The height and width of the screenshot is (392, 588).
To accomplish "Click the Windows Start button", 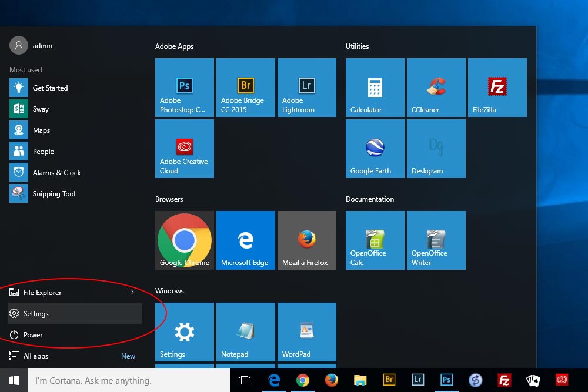I will (x=14, y=380).
